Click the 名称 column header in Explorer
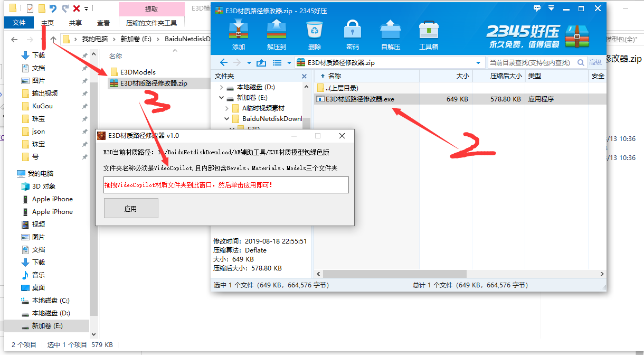Viewport: 644px width, 355px height. (x=116, y=56)
